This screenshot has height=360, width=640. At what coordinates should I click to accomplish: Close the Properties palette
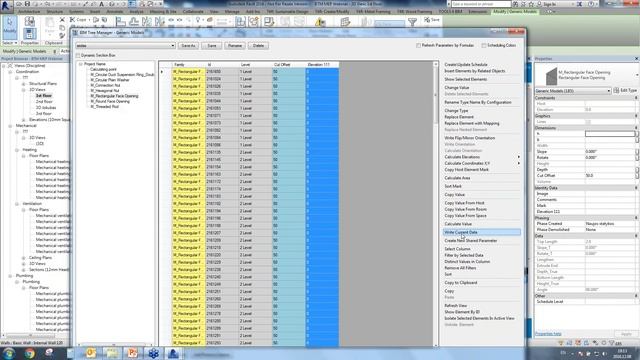[x=636, y=59]
